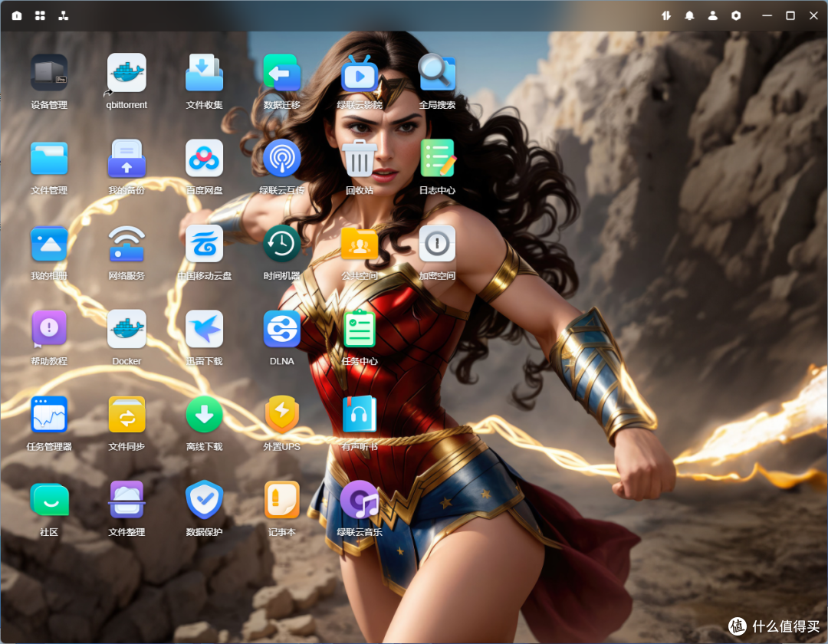Open the app grid in top bar
The image size is (828, 644).
pos(40,15)
